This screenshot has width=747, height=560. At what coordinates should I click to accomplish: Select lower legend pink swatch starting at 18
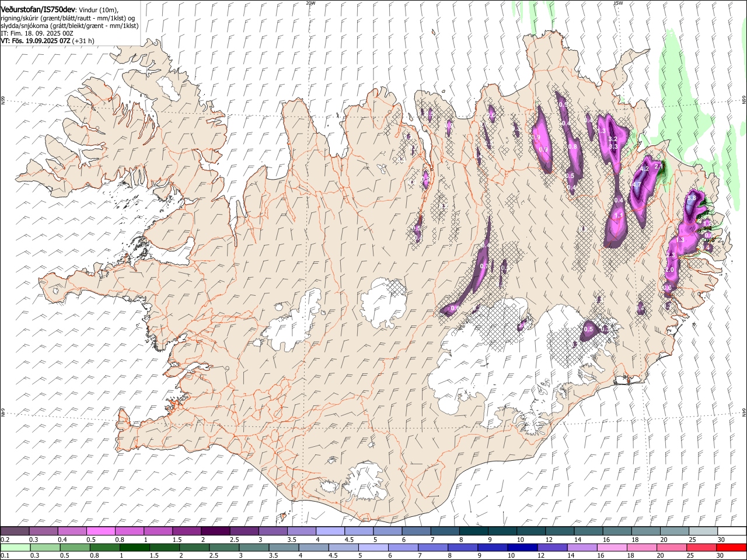coord(641,548)
